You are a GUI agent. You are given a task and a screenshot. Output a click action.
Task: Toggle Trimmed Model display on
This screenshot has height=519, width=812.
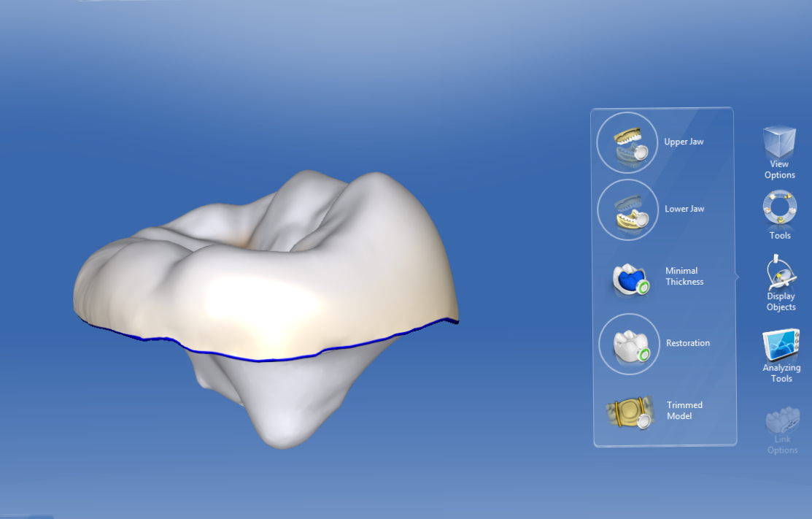pyautogui.click(x=643, y=421)
